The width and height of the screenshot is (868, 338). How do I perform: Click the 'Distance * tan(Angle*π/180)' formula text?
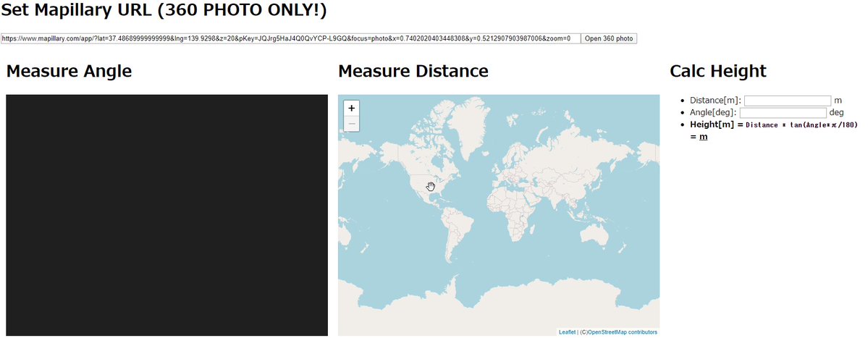(x=801, y=125)
